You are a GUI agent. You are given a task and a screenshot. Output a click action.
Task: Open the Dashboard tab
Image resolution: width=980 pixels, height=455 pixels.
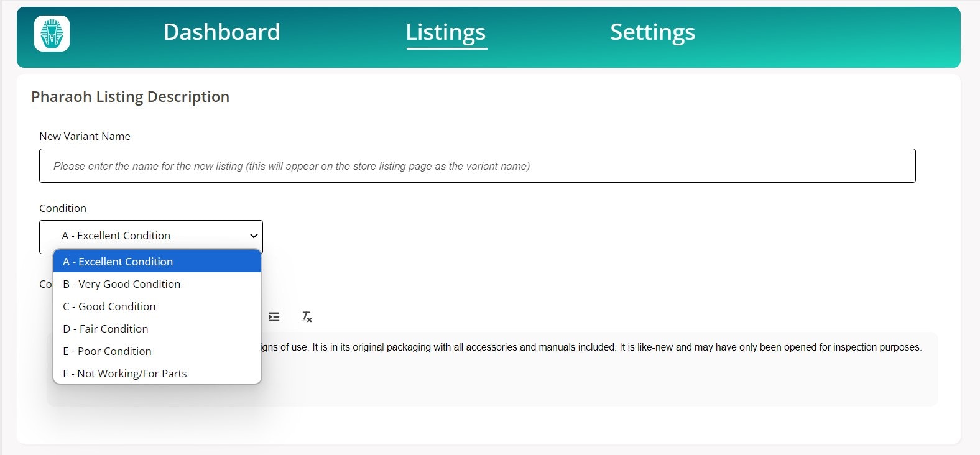221,32
